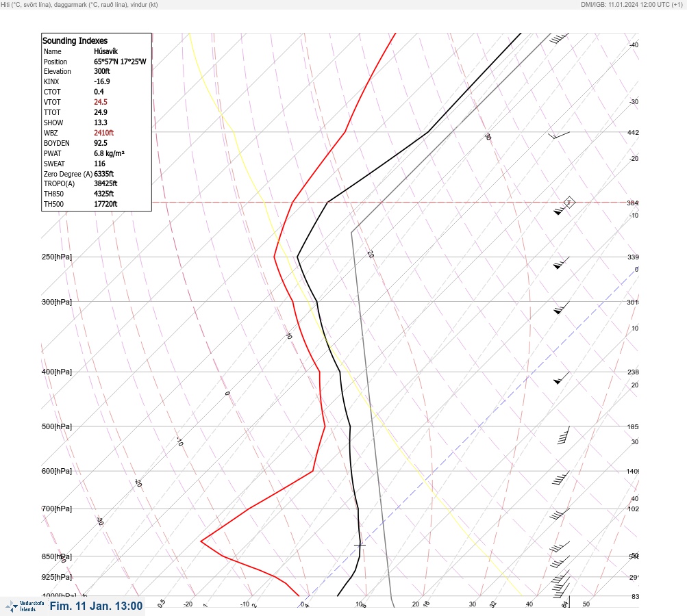Click the position value "65°57'N 17°25'W"
687x616 pixels.
(120, 62)
